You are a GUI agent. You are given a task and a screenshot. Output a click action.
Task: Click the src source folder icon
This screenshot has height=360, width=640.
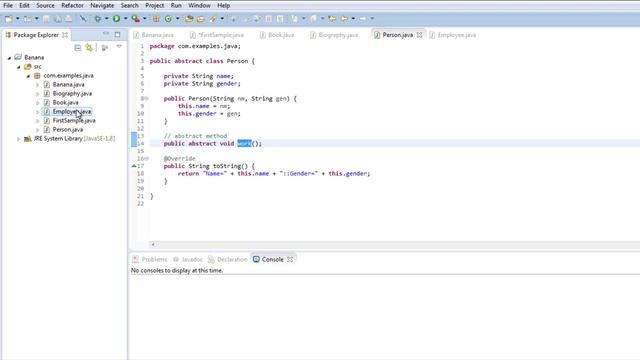click(27, 67)
